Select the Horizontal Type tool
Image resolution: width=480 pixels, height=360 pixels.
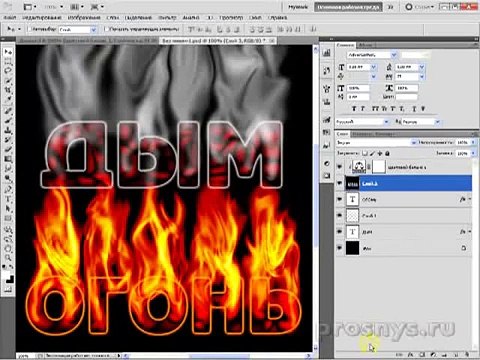tap(8, 199)
